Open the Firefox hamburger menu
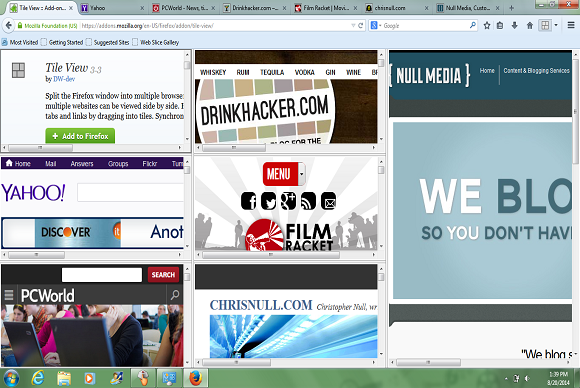Image resolution: width=580 pixels, height=388 pixels. tap(571, 26)
